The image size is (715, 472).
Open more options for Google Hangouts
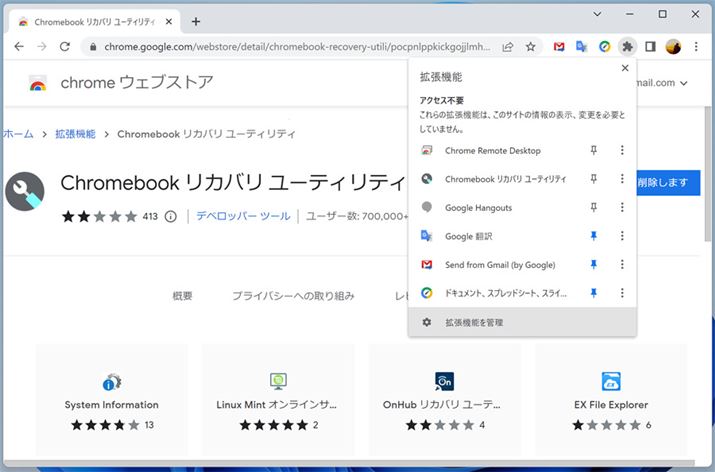pyautogui.click(x=622, y=208)
